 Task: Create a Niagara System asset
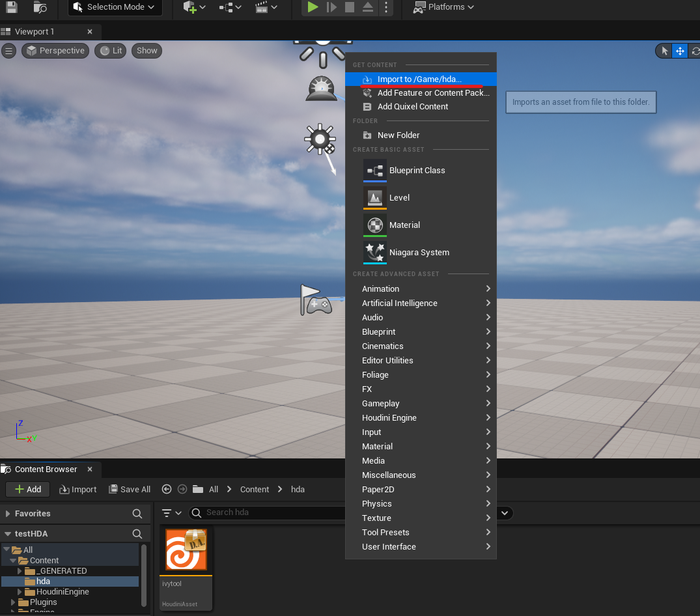coord(421,252)
